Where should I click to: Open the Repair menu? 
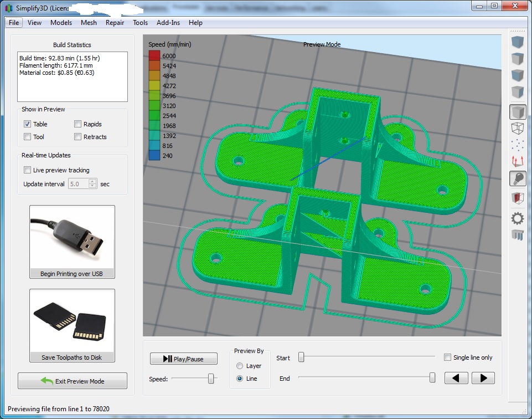point(115,22)
